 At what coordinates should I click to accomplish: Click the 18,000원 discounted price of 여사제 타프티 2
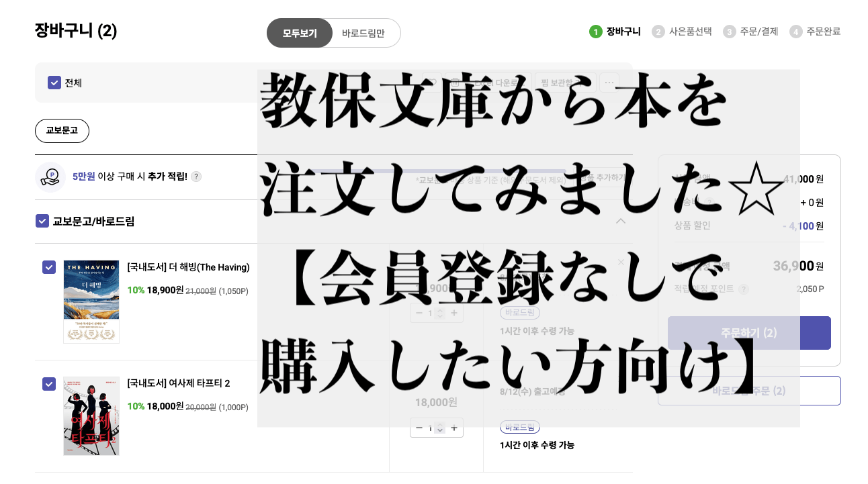(x=165, y=406)
